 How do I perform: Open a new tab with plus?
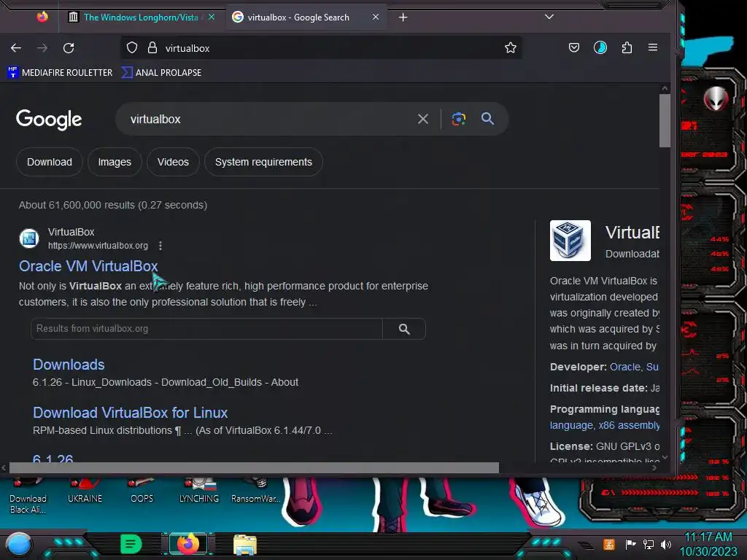coord(403,17)
